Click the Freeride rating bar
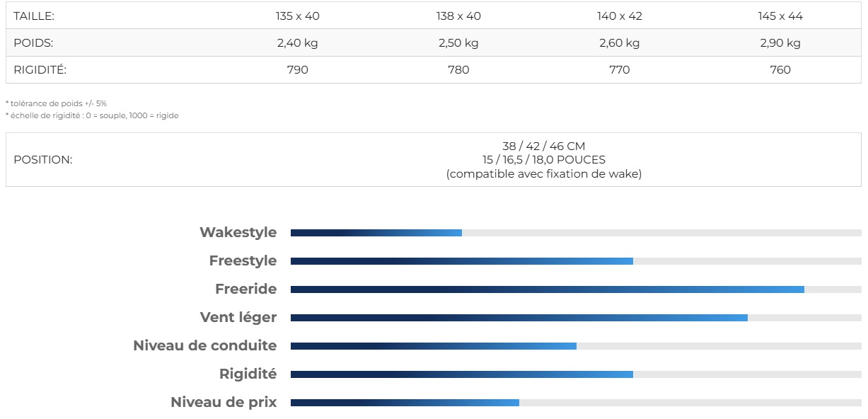 click(575, 289)
